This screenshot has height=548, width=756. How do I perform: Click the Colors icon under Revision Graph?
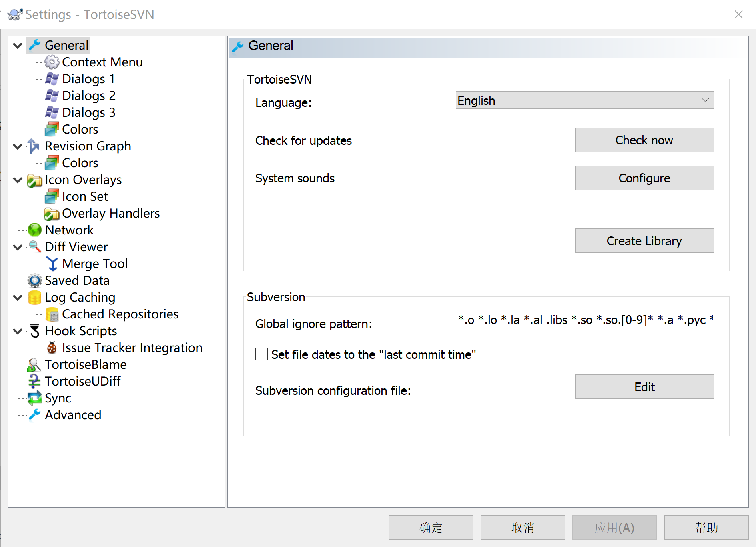click(x=52, y=163)
